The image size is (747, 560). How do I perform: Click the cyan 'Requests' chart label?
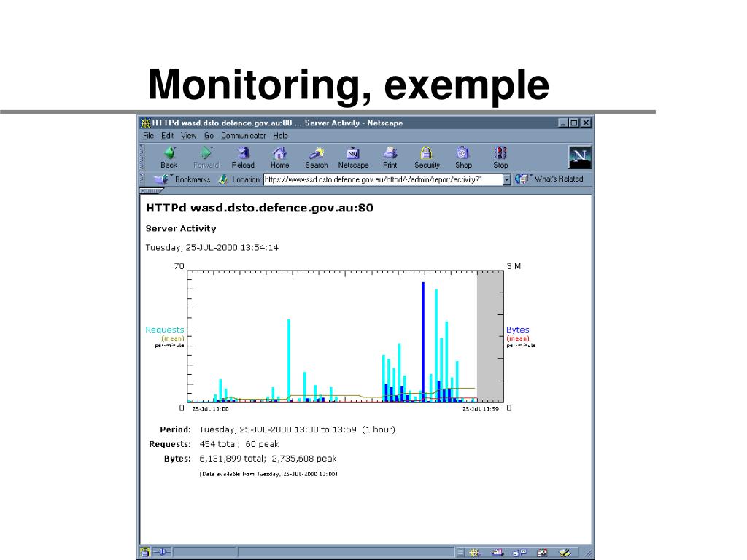click(x=164, y=330)
